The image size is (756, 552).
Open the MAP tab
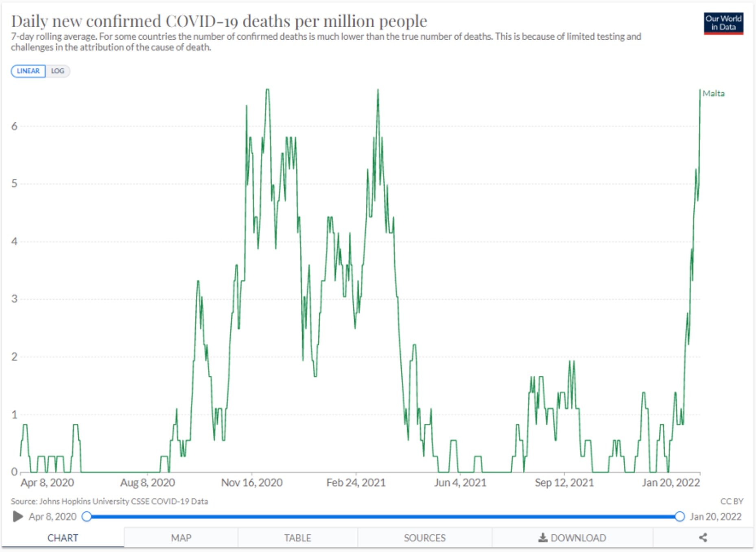click(x=181, y=538)
